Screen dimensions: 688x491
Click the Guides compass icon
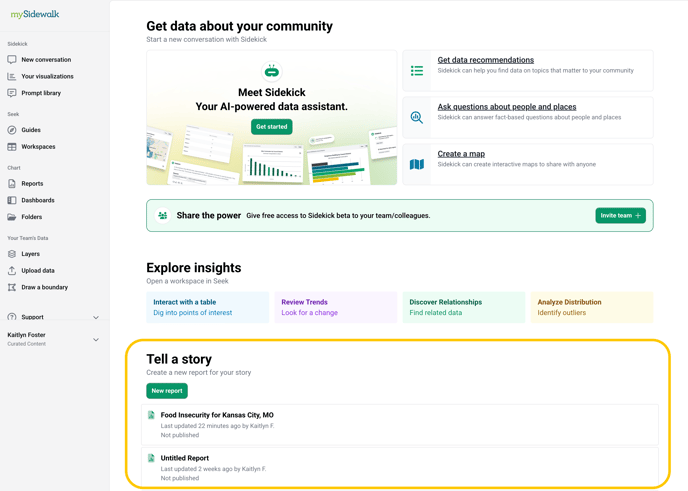(x=12, y=130)
